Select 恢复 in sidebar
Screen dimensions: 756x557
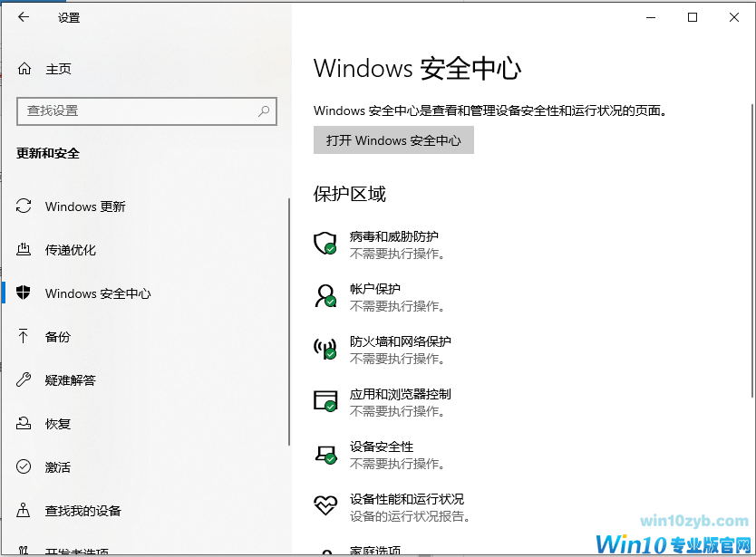57,424
